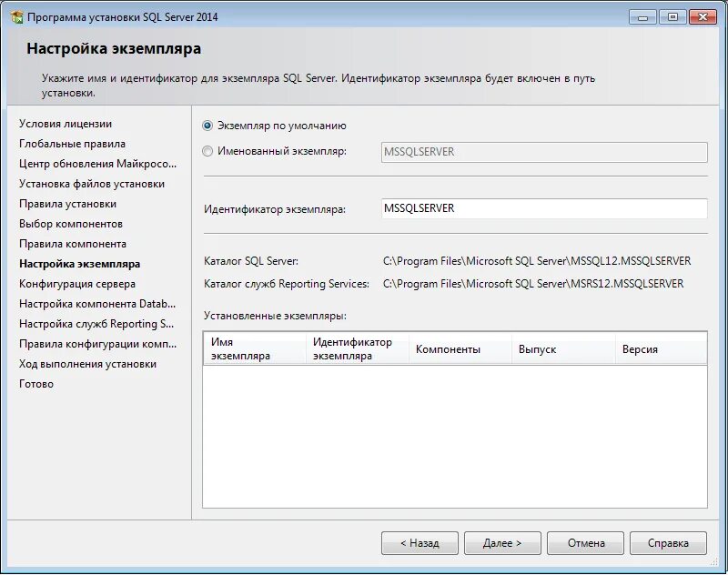
Task: Click the MSRS12.MSSQLSERVER Reporting Services path
Action: click(533, 284)
